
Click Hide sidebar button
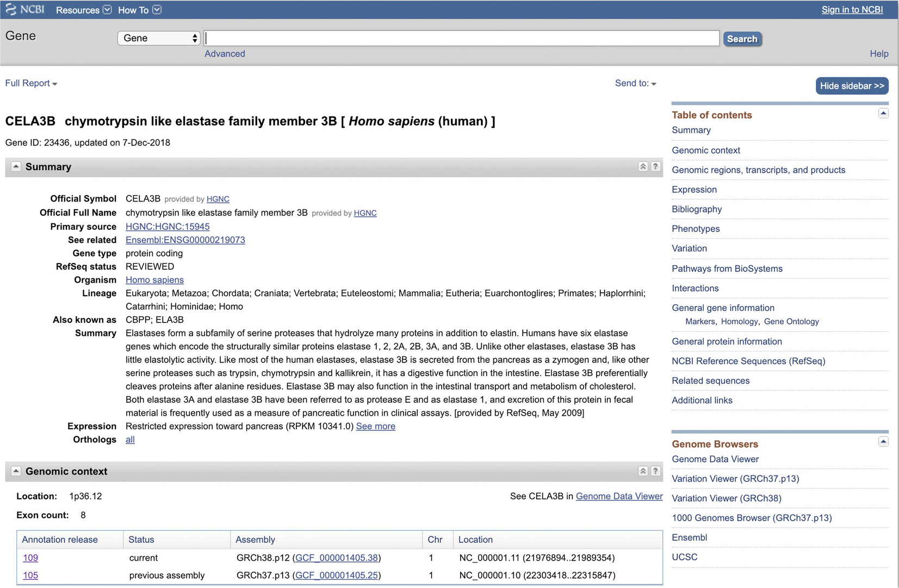click(x=852, y=86)
